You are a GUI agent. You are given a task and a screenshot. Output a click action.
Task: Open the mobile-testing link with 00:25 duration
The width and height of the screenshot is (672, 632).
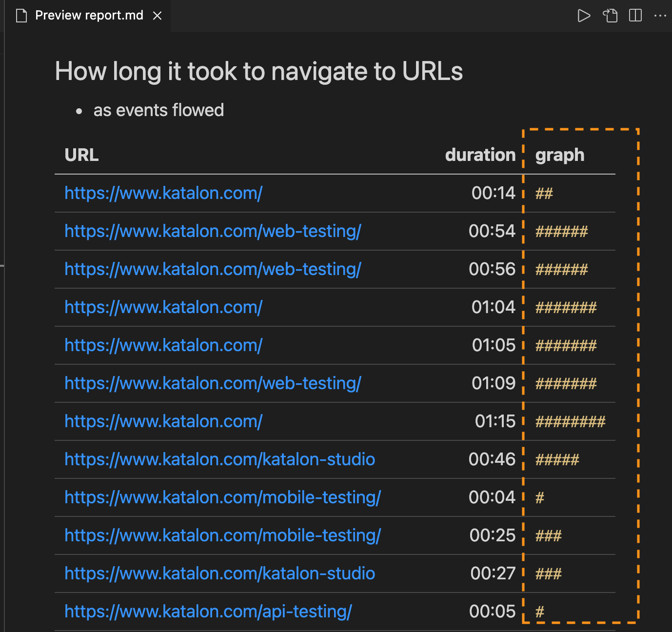coord(223,535)
